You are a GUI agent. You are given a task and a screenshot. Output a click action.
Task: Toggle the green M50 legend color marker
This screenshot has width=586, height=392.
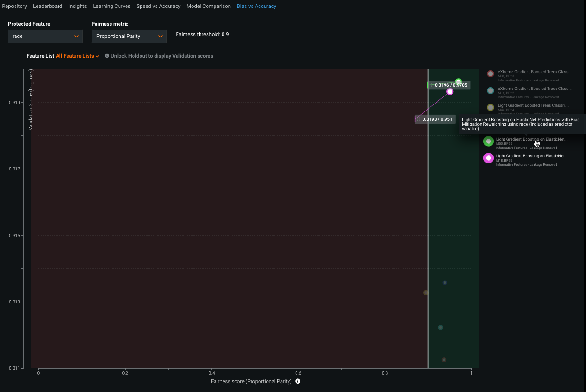pos(489,141)
